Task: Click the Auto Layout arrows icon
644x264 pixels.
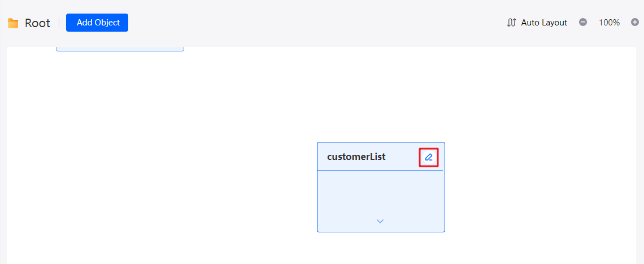Action: click(511, 23)
